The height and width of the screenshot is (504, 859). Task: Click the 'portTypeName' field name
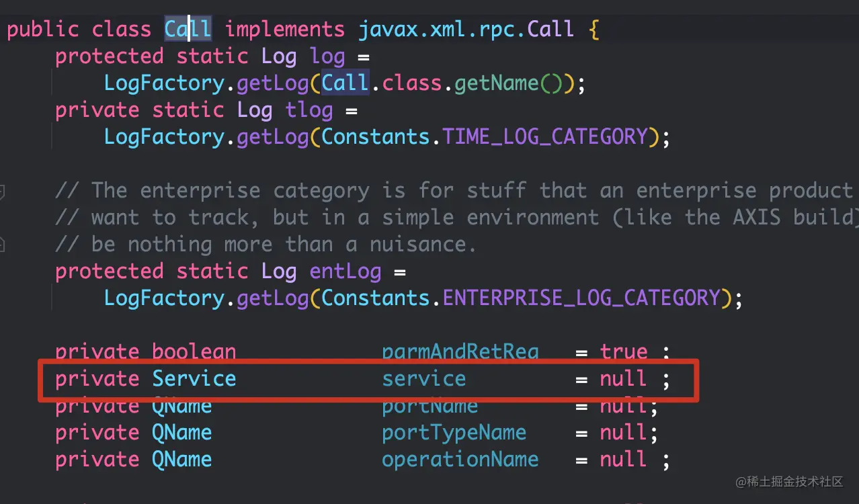pos(454,433)
